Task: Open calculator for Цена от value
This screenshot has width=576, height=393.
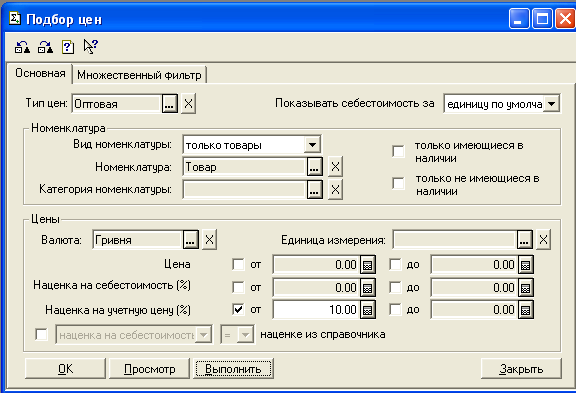Action: [367, 264]
